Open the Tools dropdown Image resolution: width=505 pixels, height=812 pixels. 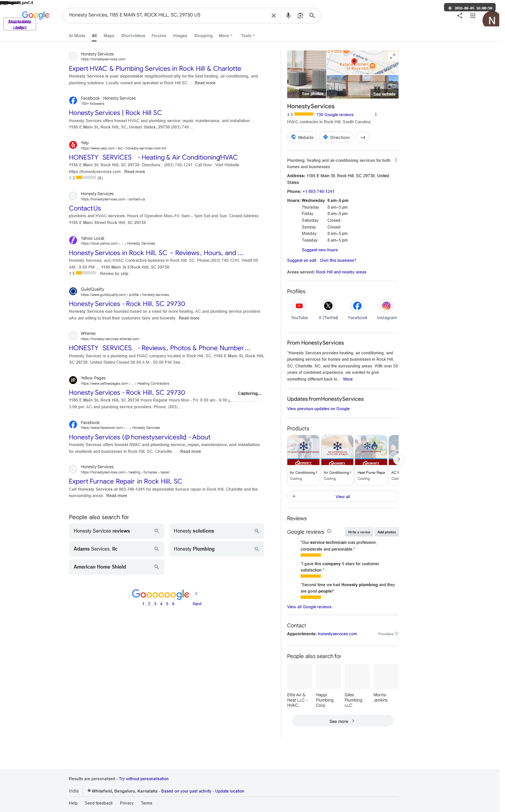[x=248, y=36]
